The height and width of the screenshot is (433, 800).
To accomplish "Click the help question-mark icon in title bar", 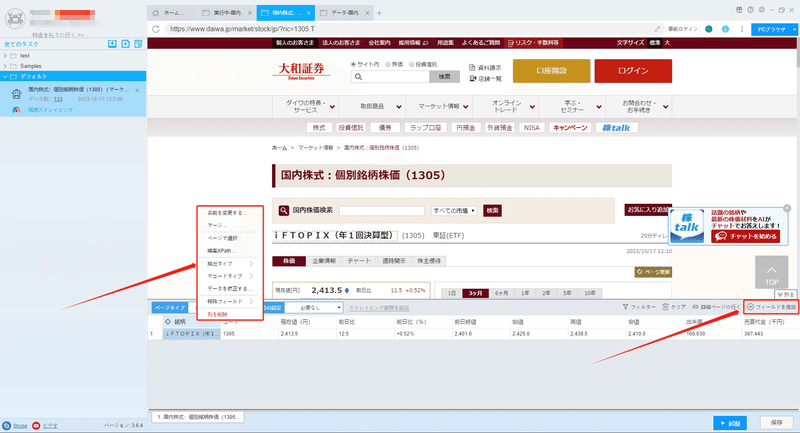I will (751, 10).
